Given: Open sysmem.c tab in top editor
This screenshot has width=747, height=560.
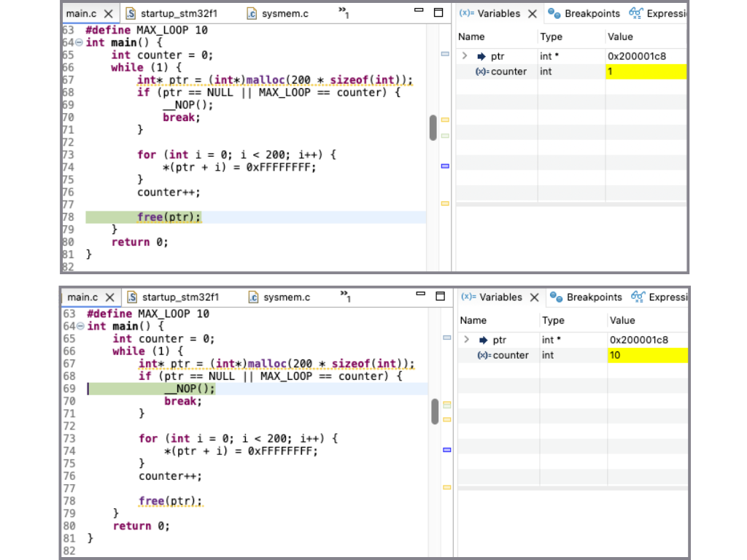Looking at the screenshot, I should pyautogui.click(x=278, y=13).
